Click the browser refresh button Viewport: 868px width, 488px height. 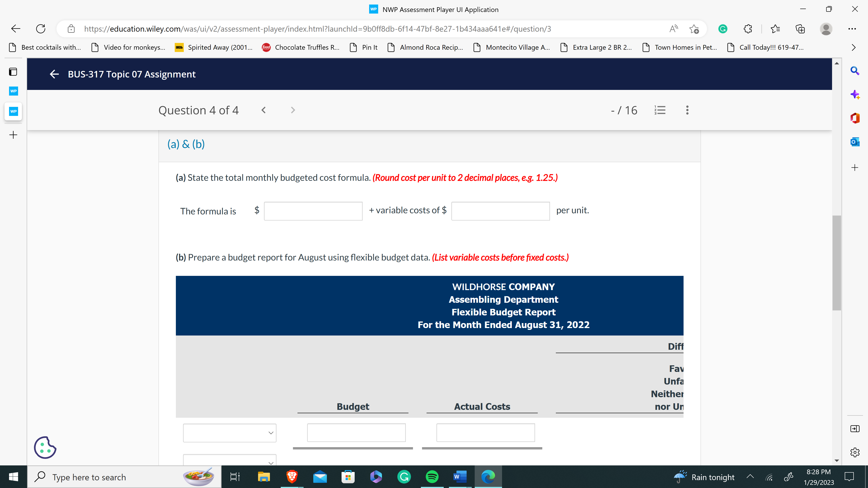(41, 29)
